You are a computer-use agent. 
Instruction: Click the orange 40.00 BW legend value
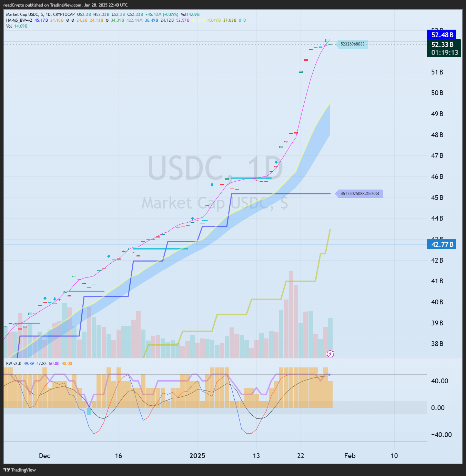(x=67, y=364)
